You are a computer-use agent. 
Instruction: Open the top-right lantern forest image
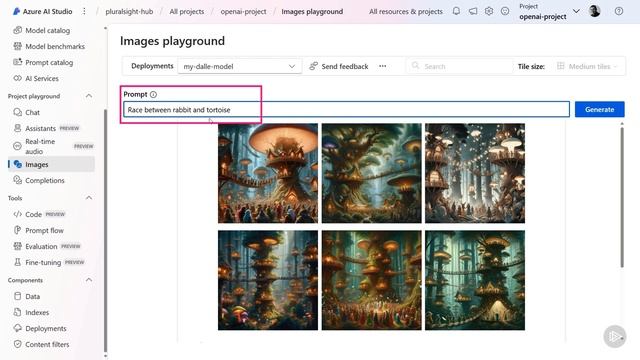coord(475,173)
